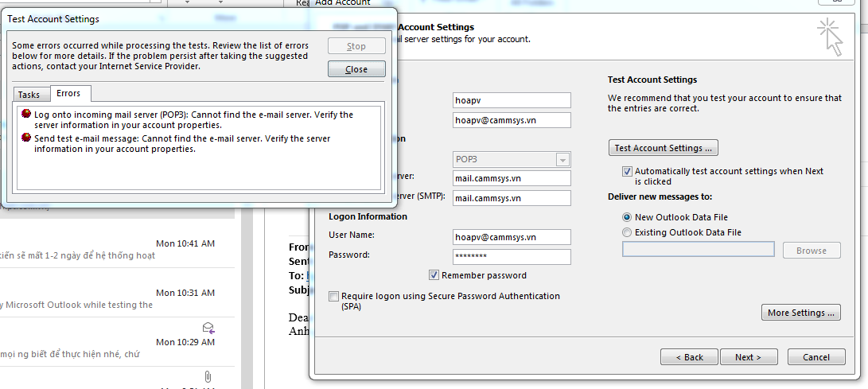Enable Require logon using Secure Password Authentication
Screen dimensions: 868x389
point(333,297)
